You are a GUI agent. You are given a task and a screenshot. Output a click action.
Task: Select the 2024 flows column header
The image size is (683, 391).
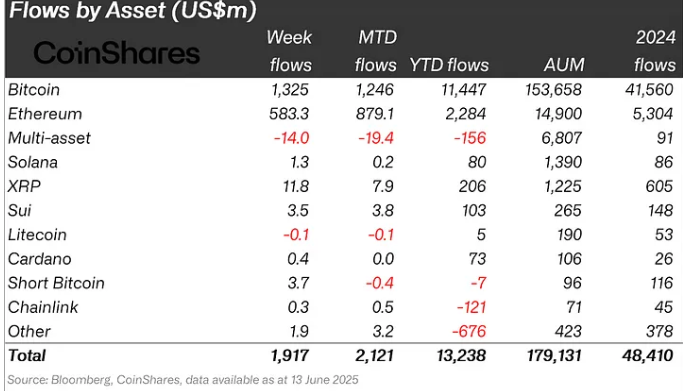(655, 51)
